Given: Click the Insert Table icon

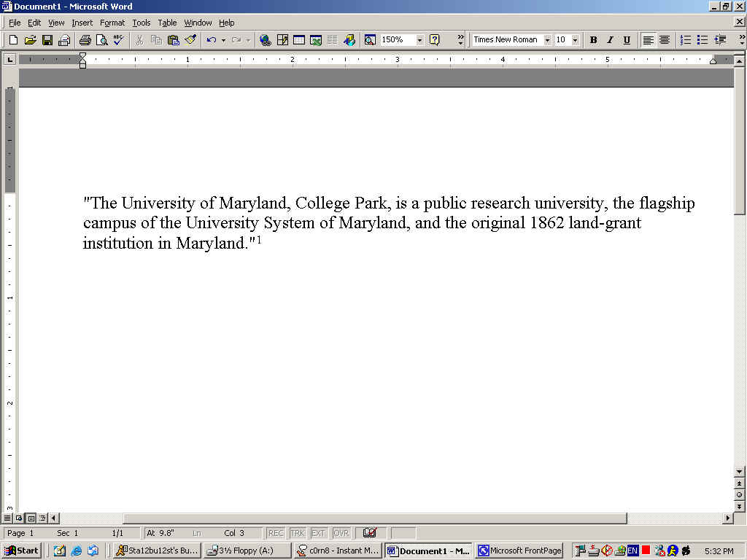Looking at the screenshot, I should [x=299, y=40].
